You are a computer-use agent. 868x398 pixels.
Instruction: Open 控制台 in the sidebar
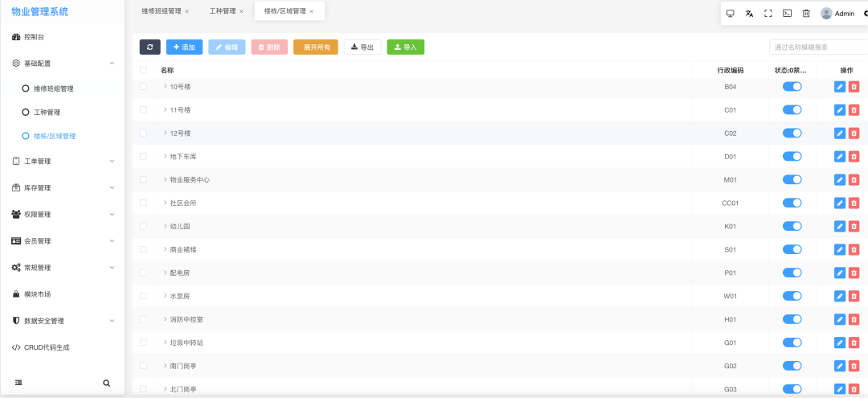pos(63,37)
